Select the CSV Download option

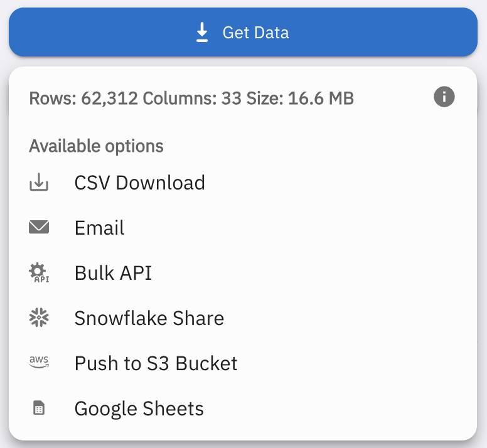coord(243,182)
